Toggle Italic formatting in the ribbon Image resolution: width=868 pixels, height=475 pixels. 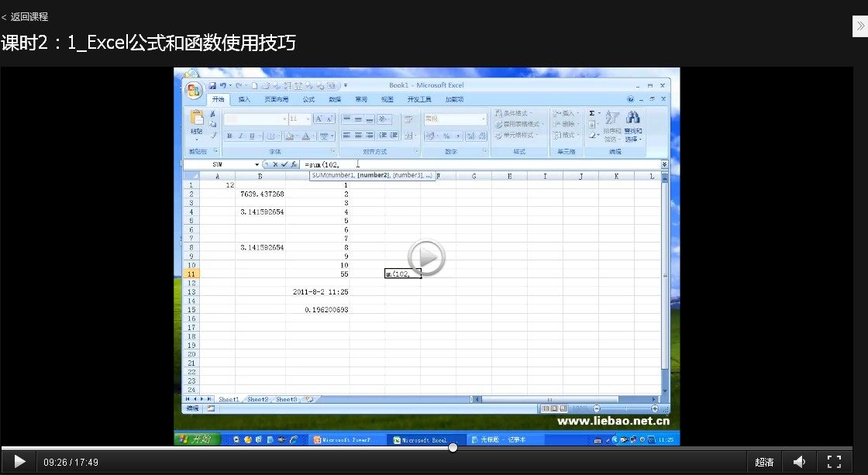point(241,136)
